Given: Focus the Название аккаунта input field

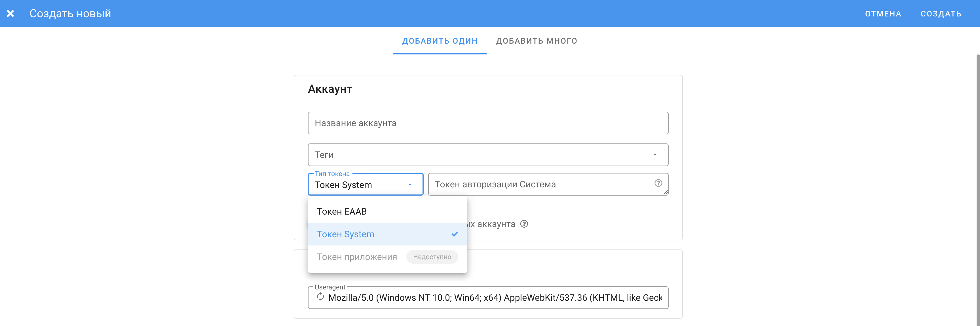Looking at the screenshot, I should (x=488, y=123).
